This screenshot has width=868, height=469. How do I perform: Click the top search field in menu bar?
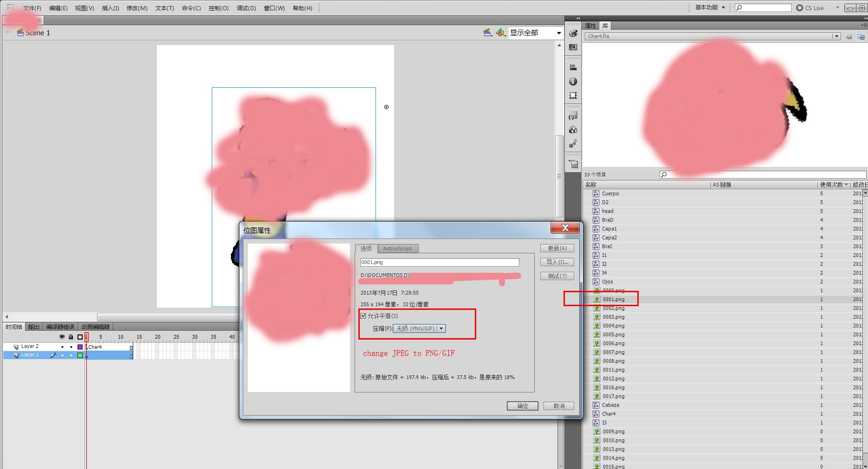(763, 8)
